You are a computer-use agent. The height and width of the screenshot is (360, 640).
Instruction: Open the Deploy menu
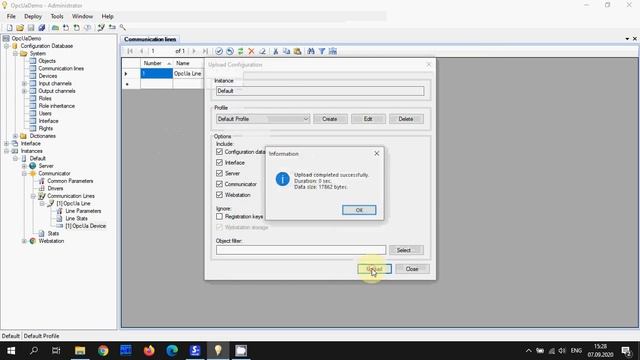coord(33,16)
